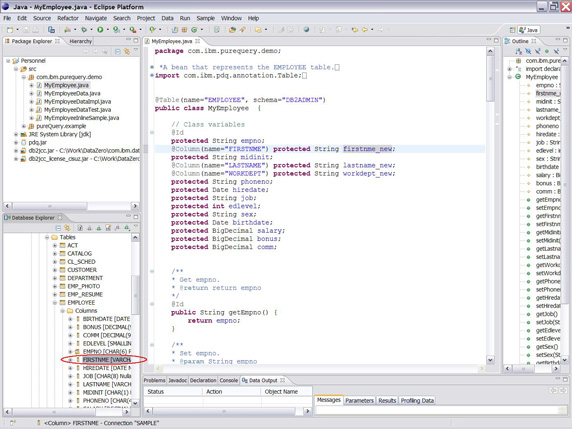Open the Parameters tab in Data Output
572x429 pixels.
pyautogui.click(x=359, y=401)
